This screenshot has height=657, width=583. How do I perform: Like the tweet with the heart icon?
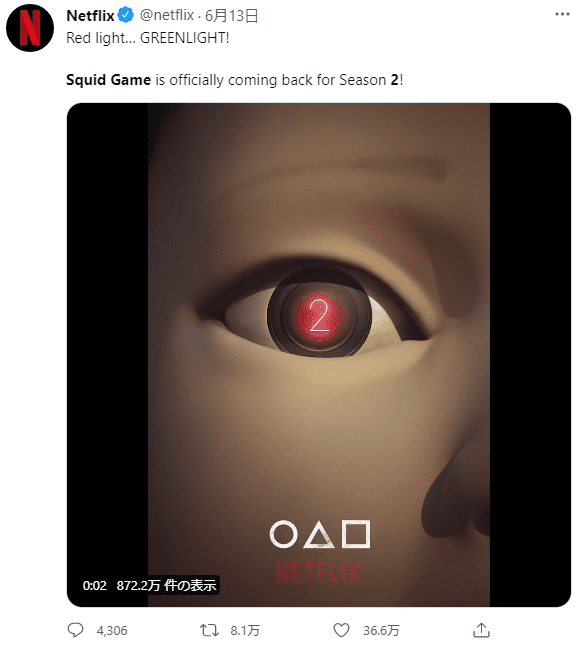point(341,630)
